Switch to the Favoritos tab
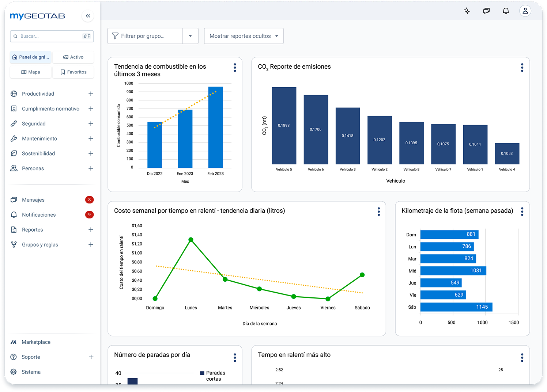547x392 pixels. point(73,72)
